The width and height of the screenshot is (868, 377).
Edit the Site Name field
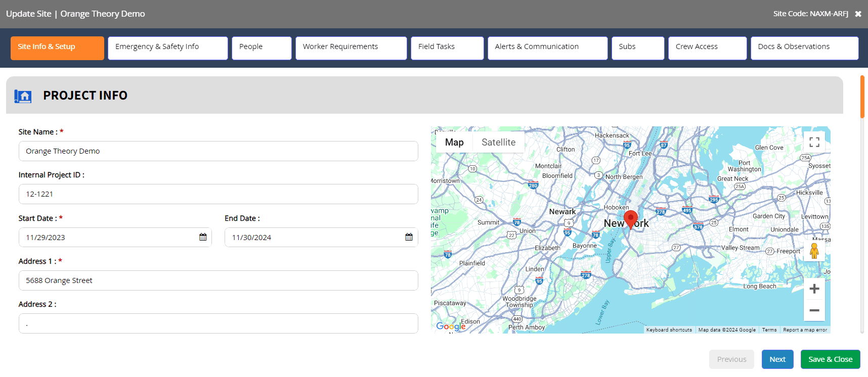[218, 151]
